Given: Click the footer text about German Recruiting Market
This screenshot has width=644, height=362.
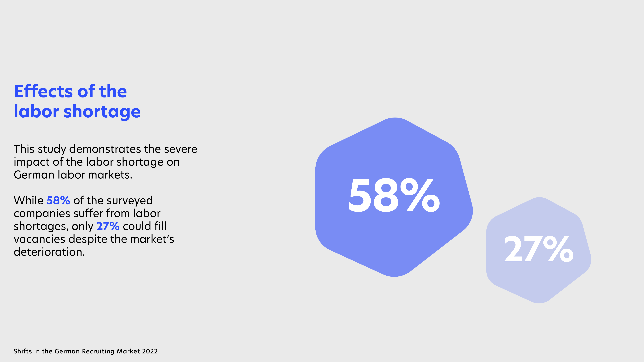Looking at the screenshot, I should point(85,351).
